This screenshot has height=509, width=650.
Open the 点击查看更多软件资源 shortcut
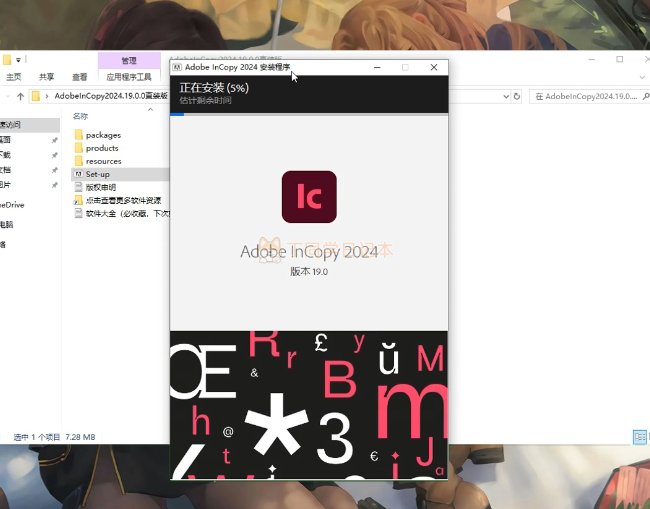click(x=122, y=200)
